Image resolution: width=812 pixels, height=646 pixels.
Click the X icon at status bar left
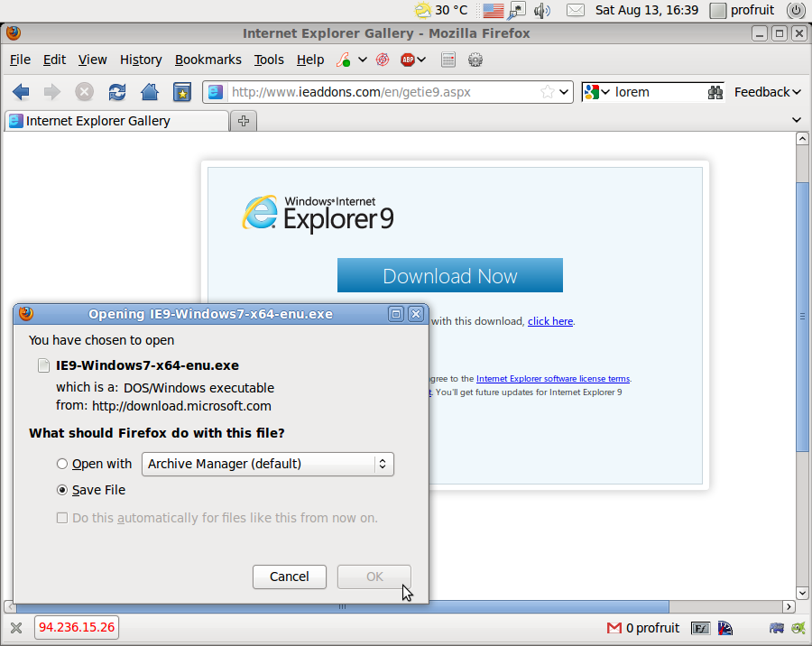tap(16, 628)
